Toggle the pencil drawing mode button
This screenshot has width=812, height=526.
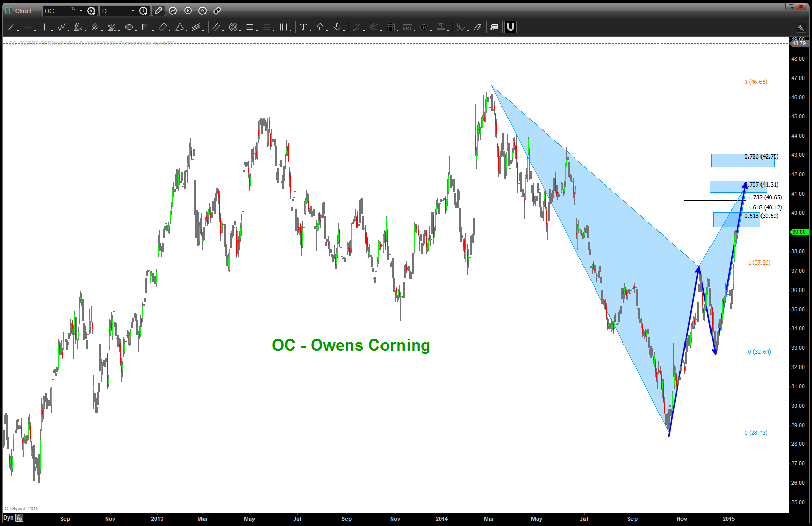tap(158, 11)
